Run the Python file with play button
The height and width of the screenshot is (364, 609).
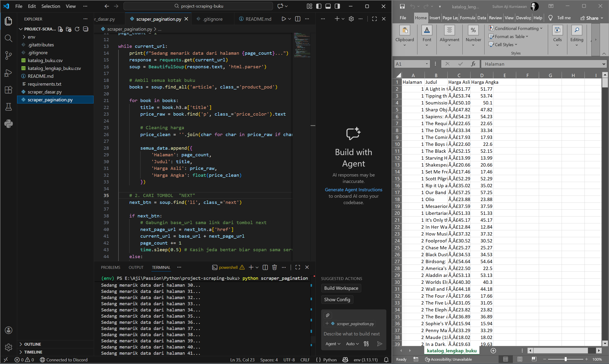point(284,19)
